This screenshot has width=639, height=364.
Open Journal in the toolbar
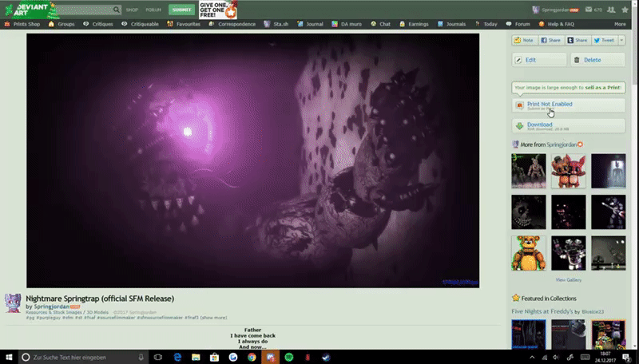[x=310, y=24]
